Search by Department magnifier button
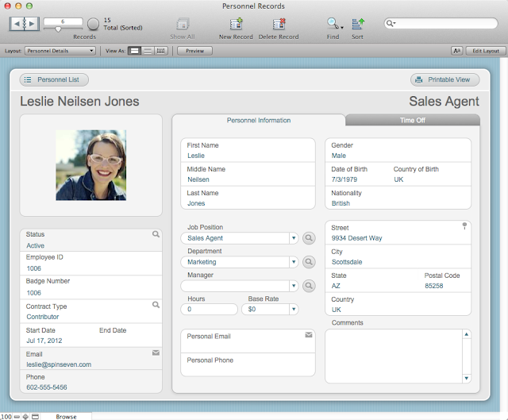 coord(309,262)
